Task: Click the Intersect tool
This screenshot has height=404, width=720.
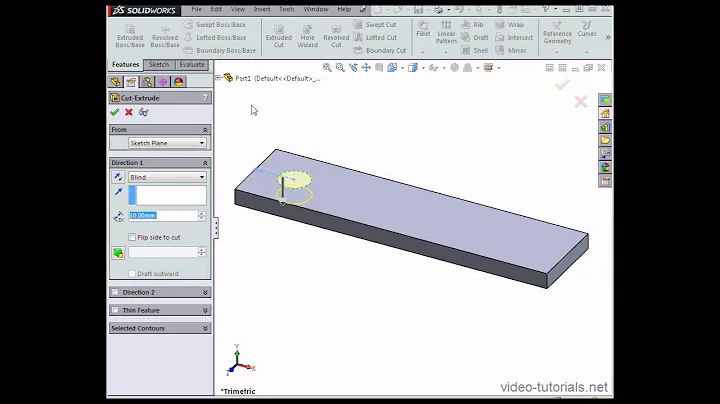Action: point(514,37)
